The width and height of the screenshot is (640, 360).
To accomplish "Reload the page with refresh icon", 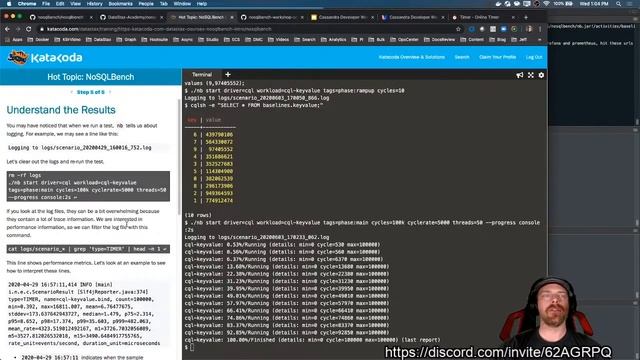I will pos(29,29).
